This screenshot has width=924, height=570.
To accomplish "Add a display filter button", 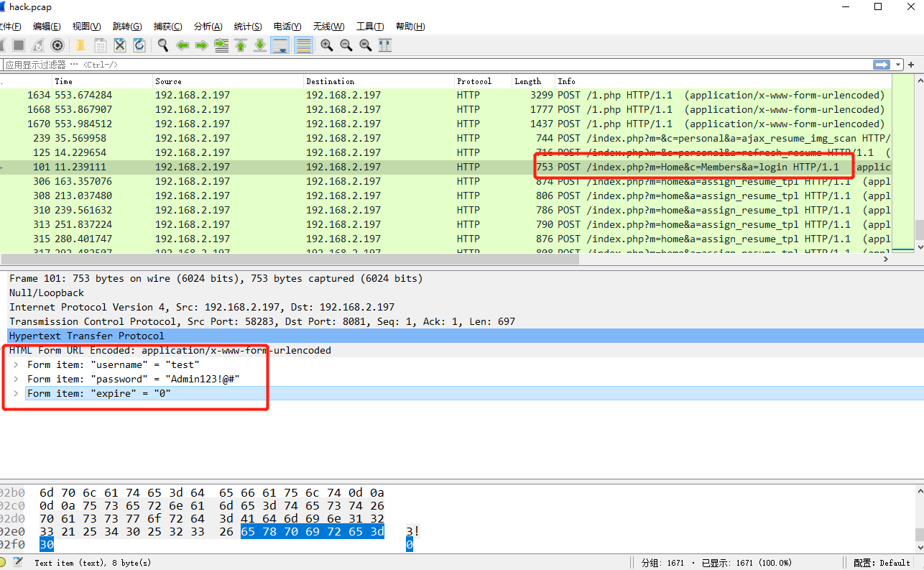I will pos(911,65).
